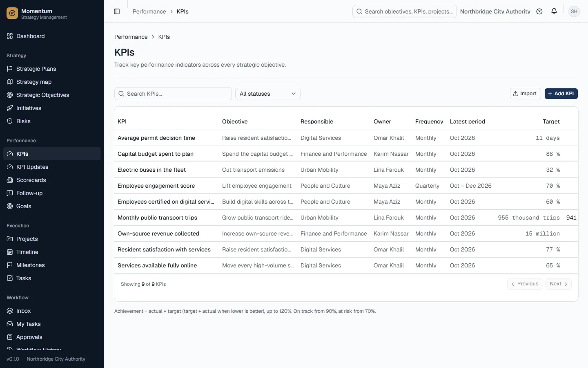588x368 pixels.
Task: Click the Timeline calendar icon
Action: [x=10, y=252]
